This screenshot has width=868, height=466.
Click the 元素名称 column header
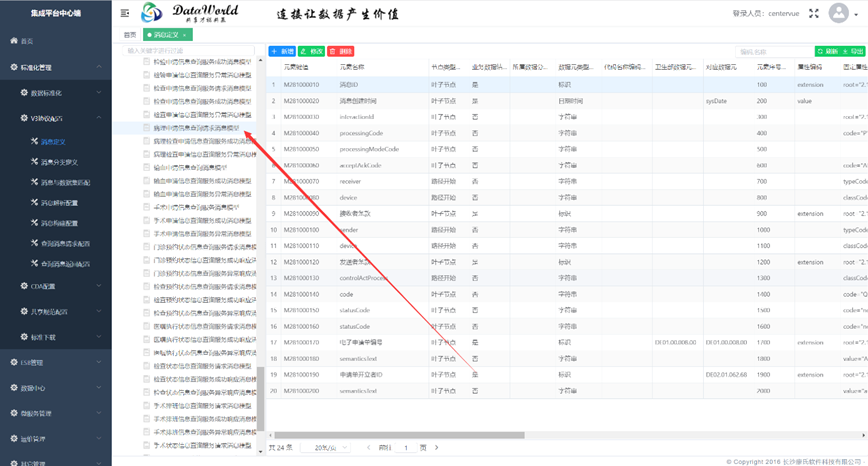[352, 67]
